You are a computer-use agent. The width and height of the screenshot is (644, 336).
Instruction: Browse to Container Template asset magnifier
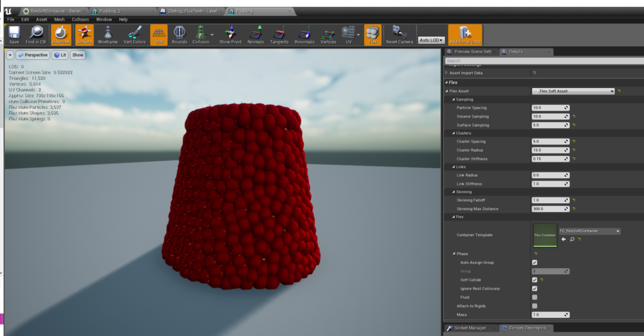[572, 239]
